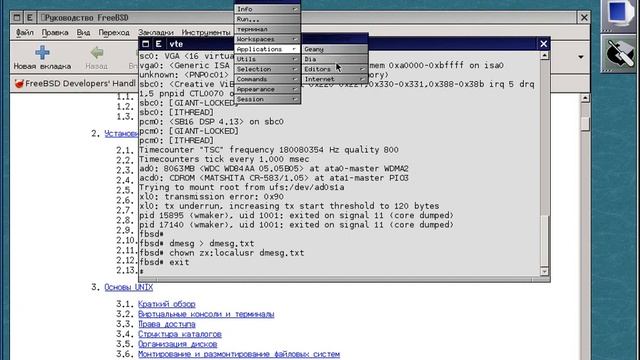Image resolution: width=640 pixels, height=360 pixels.
Task: Click the browser page scrollbar up arrow
Action: [x=585, y=98]
